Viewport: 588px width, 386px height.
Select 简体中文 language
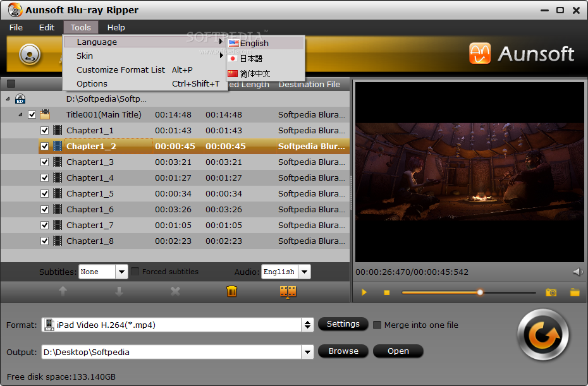click(x=266, y=73)
